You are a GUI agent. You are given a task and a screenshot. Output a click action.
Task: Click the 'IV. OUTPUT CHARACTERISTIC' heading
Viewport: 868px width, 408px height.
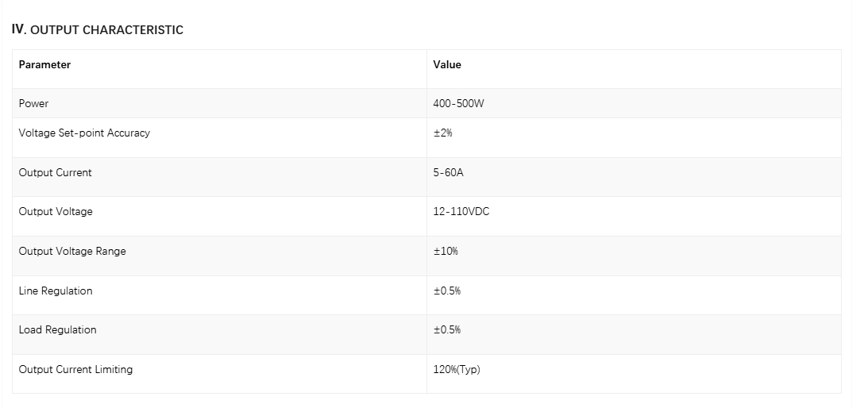tap(98, 30)
